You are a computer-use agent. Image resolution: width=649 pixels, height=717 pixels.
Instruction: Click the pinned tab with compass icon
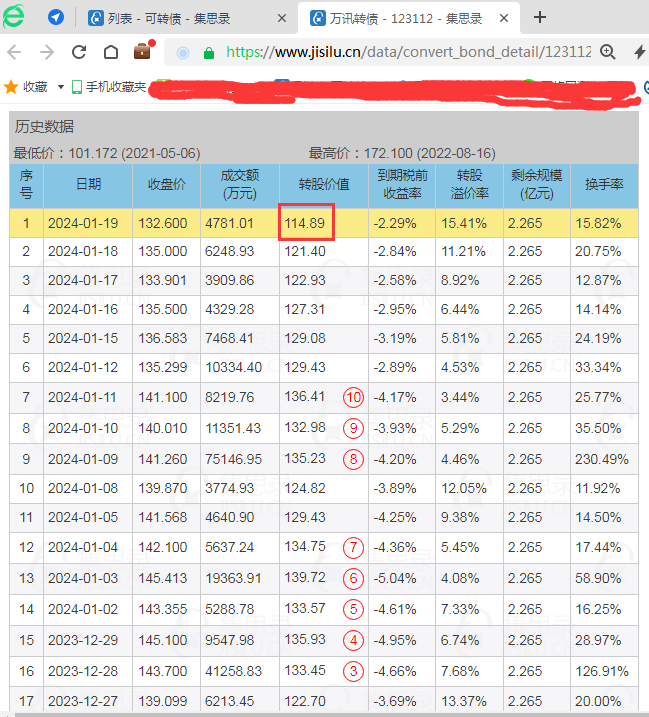coord(56,18)
